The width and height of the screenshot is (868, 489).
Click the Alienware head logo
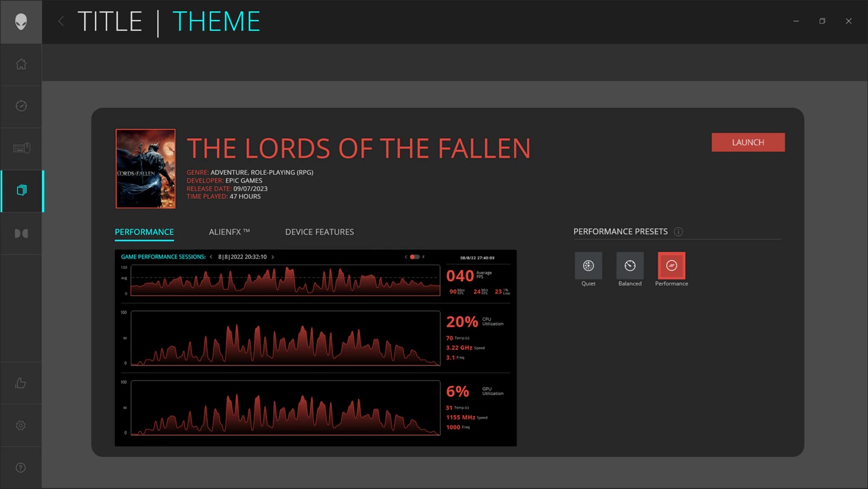21,22
